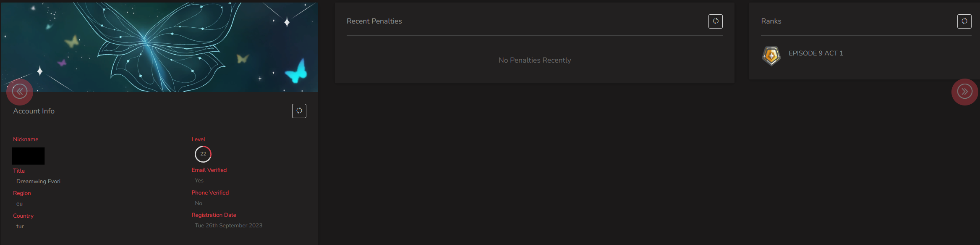Click the level 22 progress ring
This screenshot has width=980, height=245.
[x=203, y=154]
